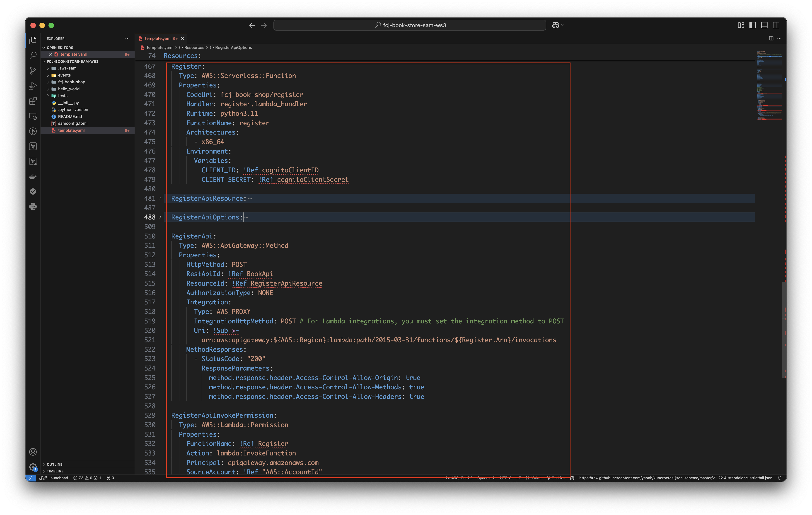
Task: Open the Explorer view in activity bar
Action: pos(33,41)
